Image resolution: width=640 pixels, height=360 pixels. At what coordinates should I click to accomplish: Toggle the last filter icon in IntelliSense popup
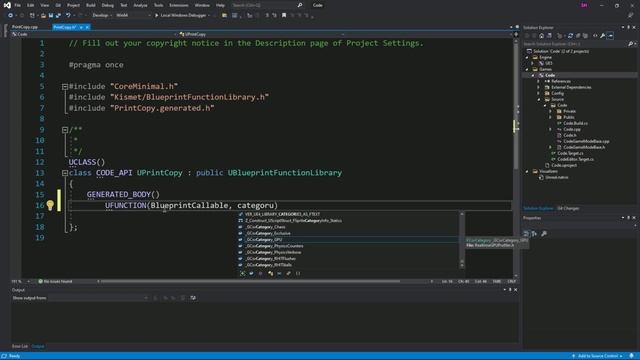coord(298,273)
